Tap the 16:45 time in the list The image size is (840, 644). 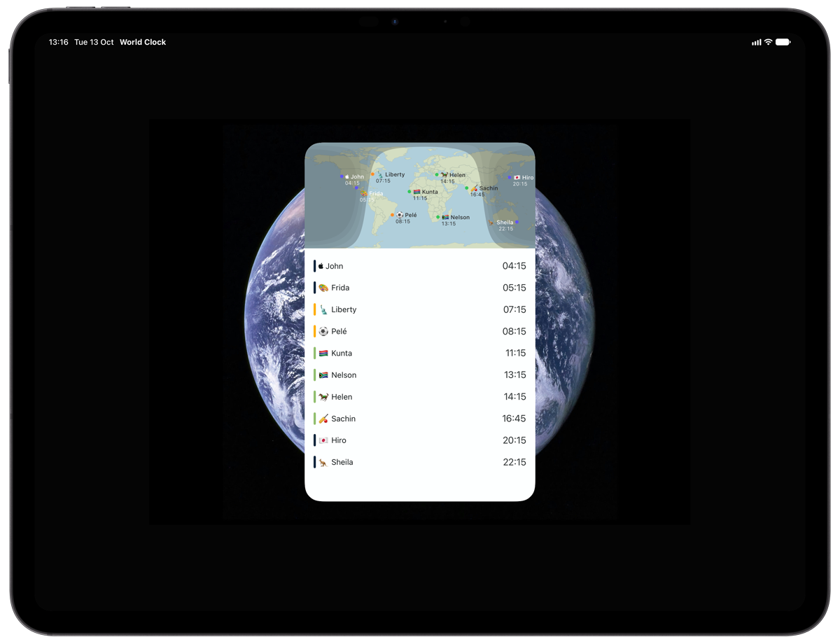(514, 419)
